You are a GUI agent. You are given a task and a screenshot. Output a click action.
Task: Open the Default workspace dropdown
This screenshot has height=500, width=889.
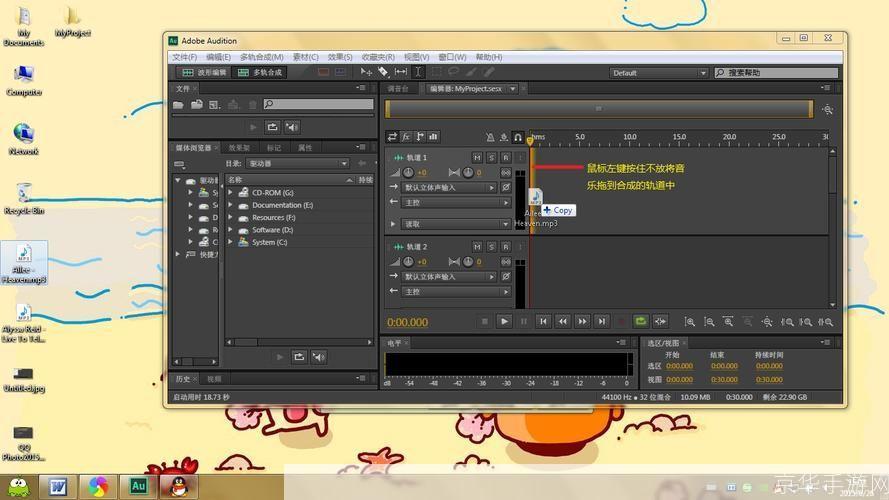pos(659,73)
